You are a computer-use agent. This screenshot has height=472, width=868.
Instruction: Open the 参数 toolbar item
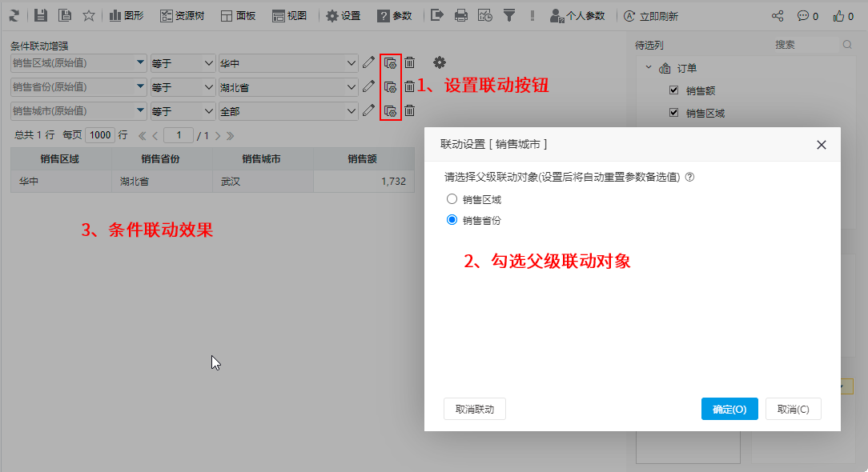click(394, 15)
